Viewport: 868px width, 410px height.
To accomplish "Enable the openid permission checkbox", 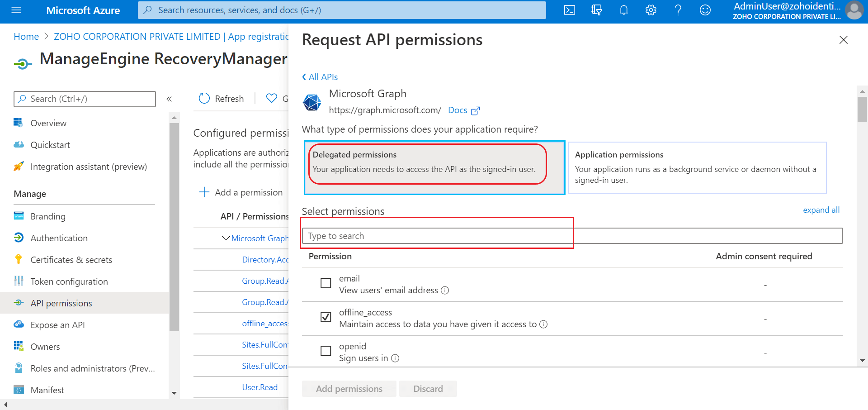I will (325, 351).
